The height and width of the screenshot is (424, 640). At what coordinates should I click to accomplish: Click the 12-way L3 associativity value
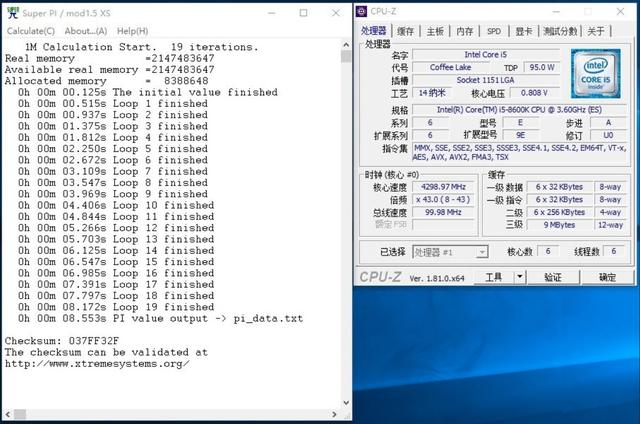pos(611,225)
